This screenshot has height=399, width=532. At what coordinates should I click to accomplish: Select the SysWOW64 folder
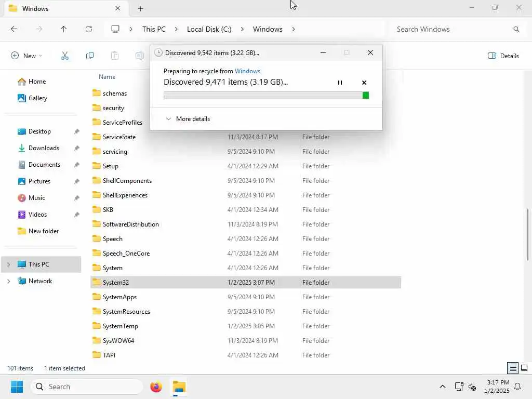coord(246,341)
